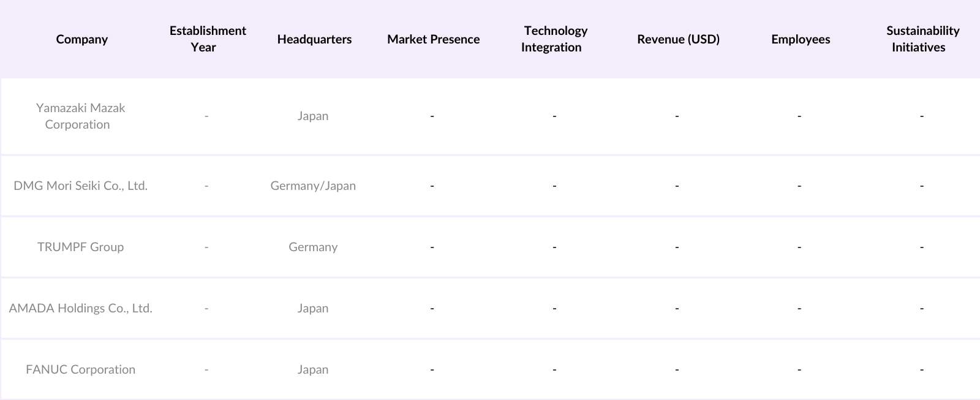The height and width of the screenshot is (400, 980).
Task: Select Establishment Year cell for TRUMPF Group
Action: (x=206, y=247)
